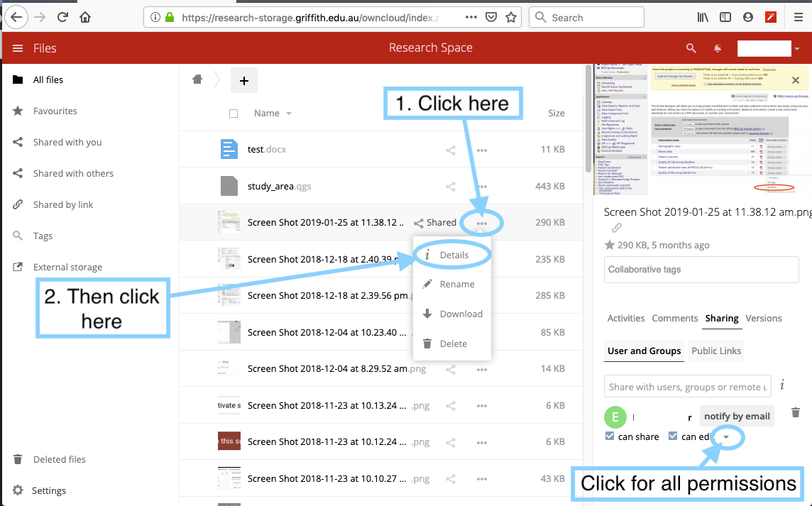812x506 pixels.
Task: Click the home folder breadcrumb icon
Action: [197, 79]
